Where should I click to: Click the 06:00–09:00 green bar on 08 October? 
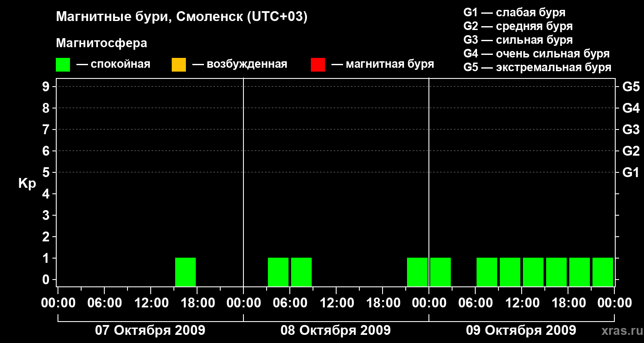tap(301, 272)
